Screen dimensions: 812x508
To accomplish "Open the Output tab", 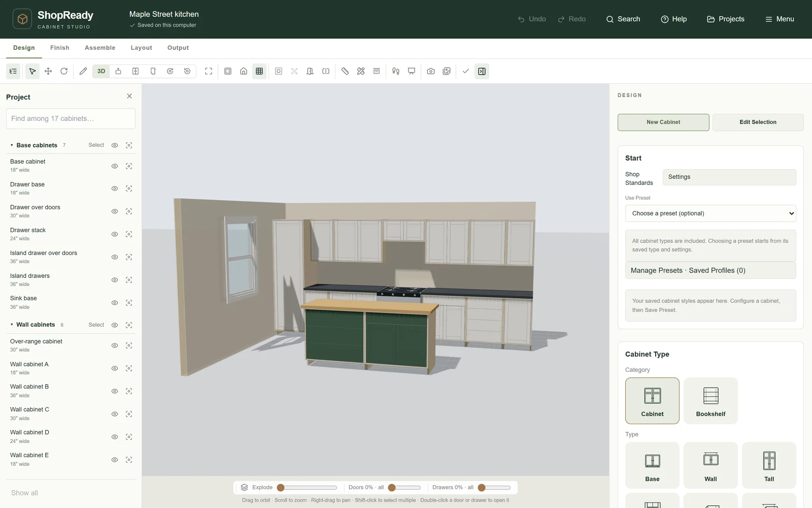I will click(178, 48).
